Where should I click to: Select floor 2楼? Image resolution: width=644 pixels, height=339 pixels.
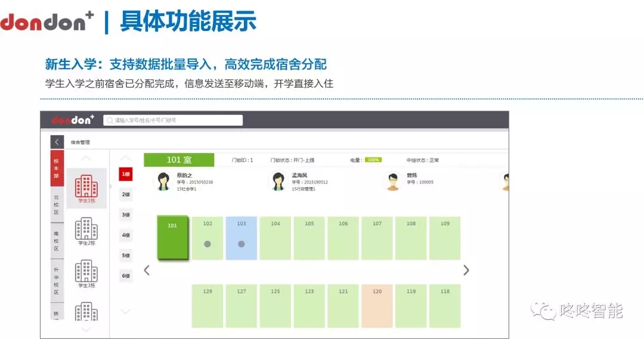[126, 194]
